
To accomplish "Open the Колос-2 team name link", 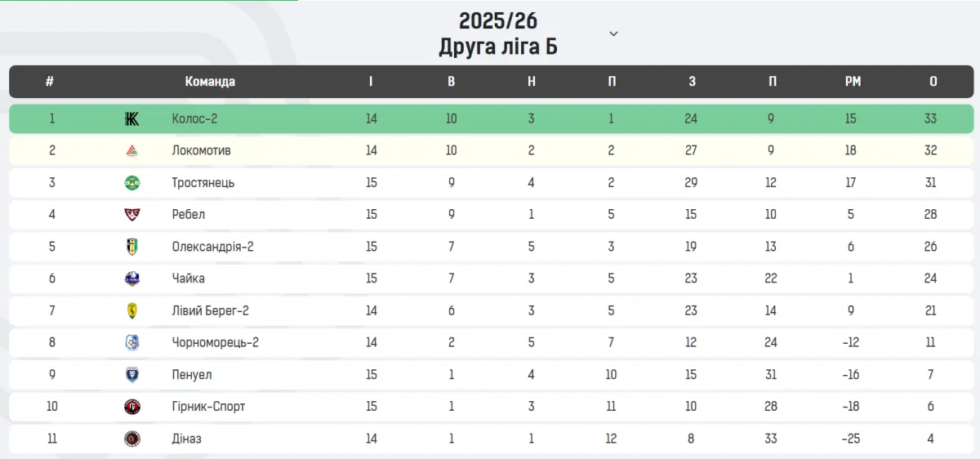I will click(194, 119).
